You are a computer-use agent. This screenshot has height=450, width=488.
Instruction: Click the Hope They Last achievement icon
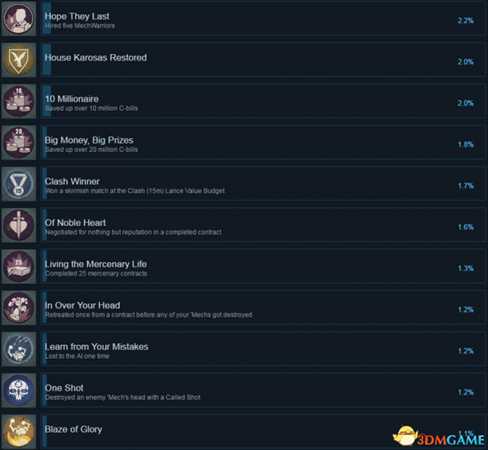[x=18, y=18]
